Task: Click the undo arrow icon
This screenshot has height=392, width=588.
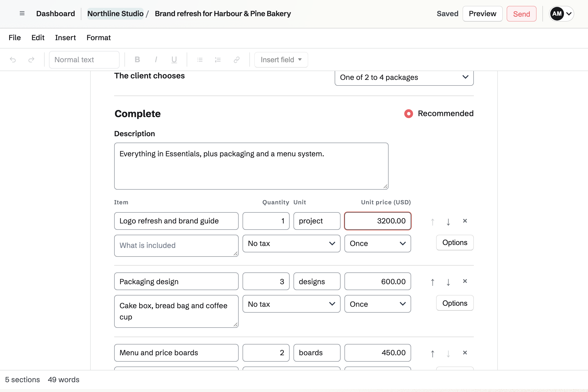Action: (x=13, y=60)
